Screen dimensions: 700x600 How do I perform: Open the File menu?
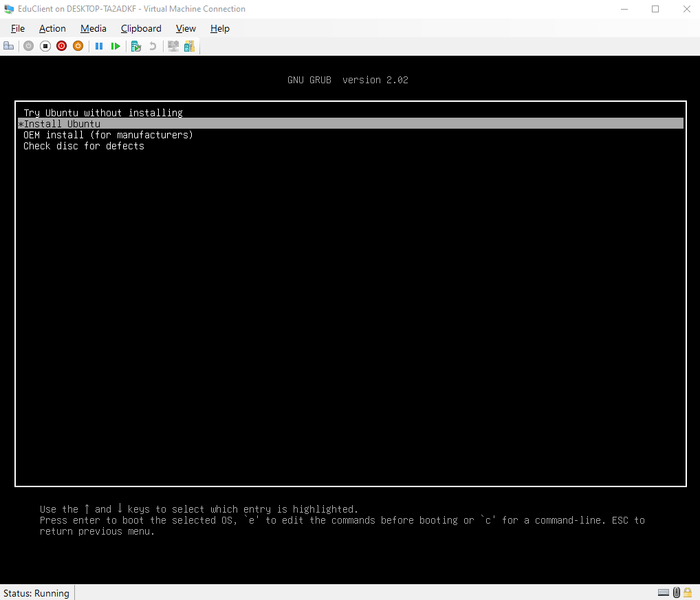pyautogui.click(x=18, y=29)
